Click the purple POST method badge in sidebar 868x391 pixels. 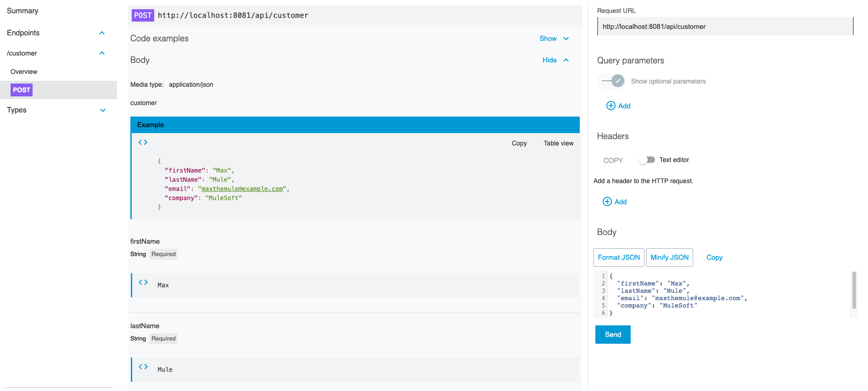[22, 90]
